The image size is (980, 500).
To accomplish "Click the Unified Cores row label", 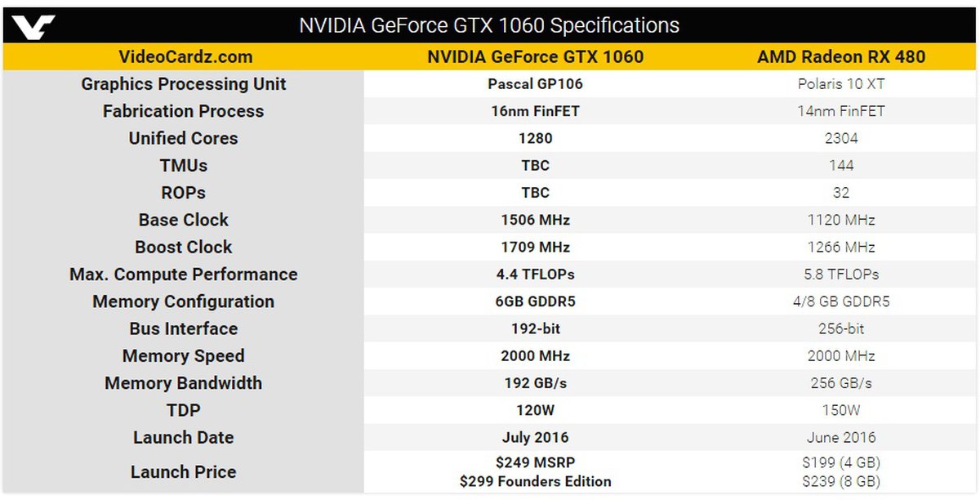I will click(184, 138).
